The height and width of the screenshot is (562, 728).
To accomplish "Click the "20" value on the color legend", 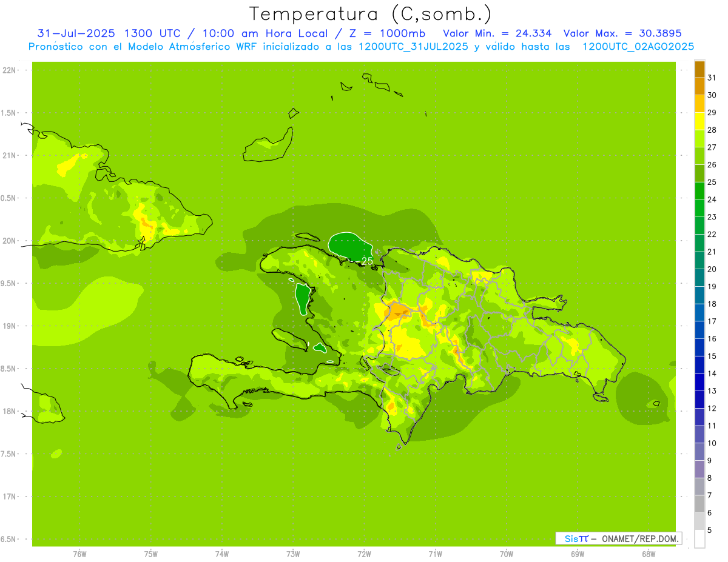I will tap(712, 269).
